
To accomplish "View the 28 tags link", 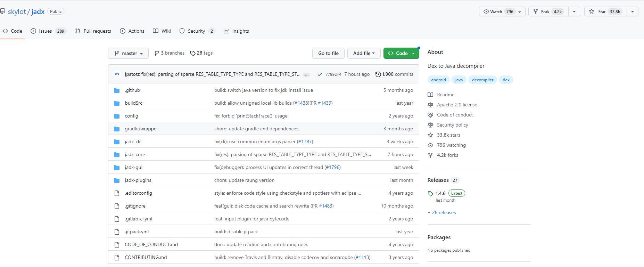I will click(x=201, y=53).
